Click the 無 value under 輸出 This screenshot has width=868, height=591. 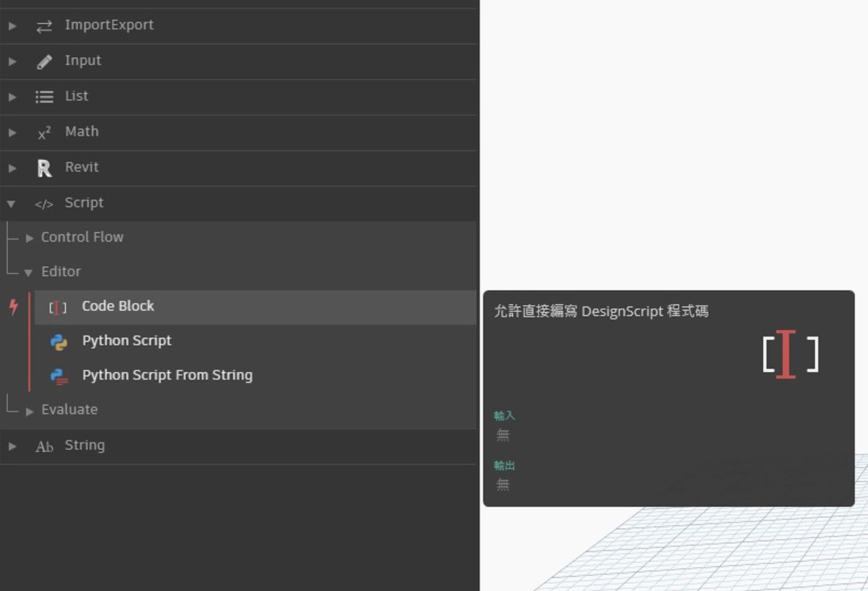(x=503, y=484)
